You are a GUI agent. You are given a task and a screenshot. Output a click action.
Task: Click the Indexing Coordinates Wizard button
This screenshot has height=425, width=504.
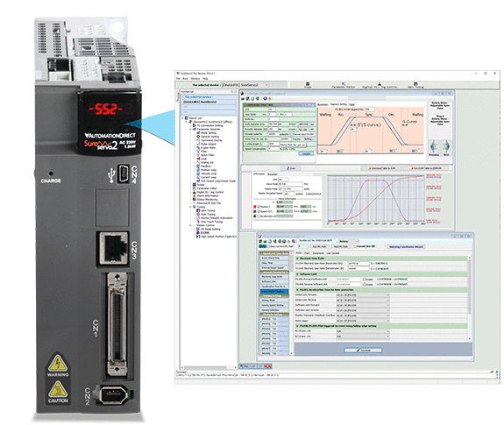pyautogui.click(x=406, y=247)
